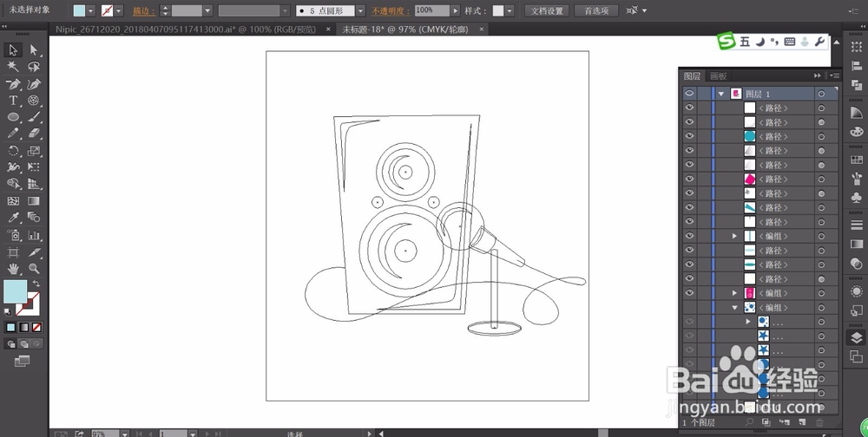This screenshot has height=437, width=868.
Task: Create new layer in Layers panel
Action: point(802,422)
